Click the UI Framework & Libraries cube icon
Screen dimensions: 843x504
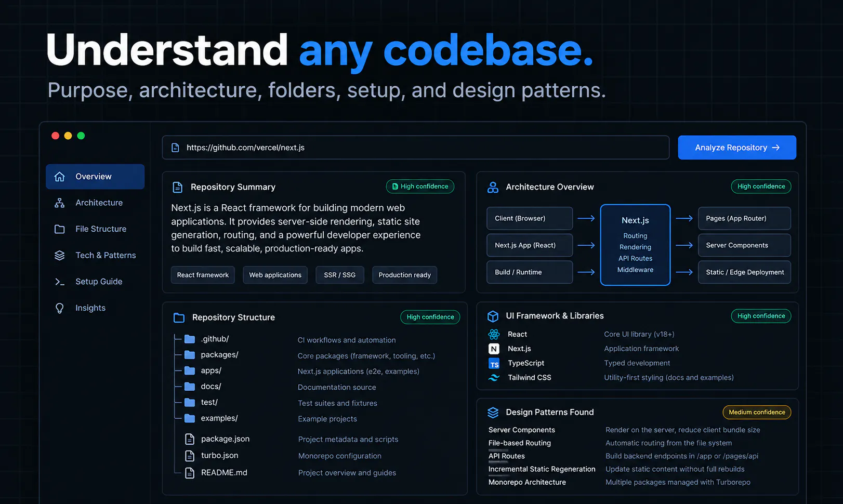493,316
